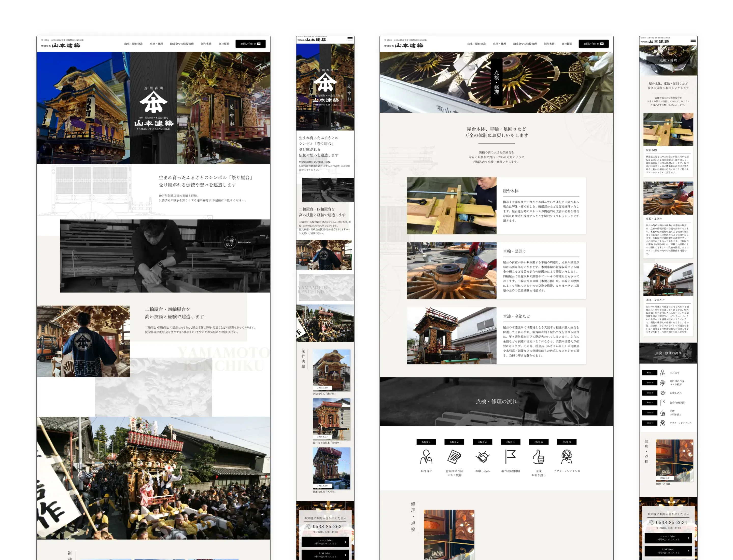Click chevron on フォームからの button in rightmost mobile mockup
Image resolution: width=733 pixels, height=560 pixels.
click(x=688, y=538)
